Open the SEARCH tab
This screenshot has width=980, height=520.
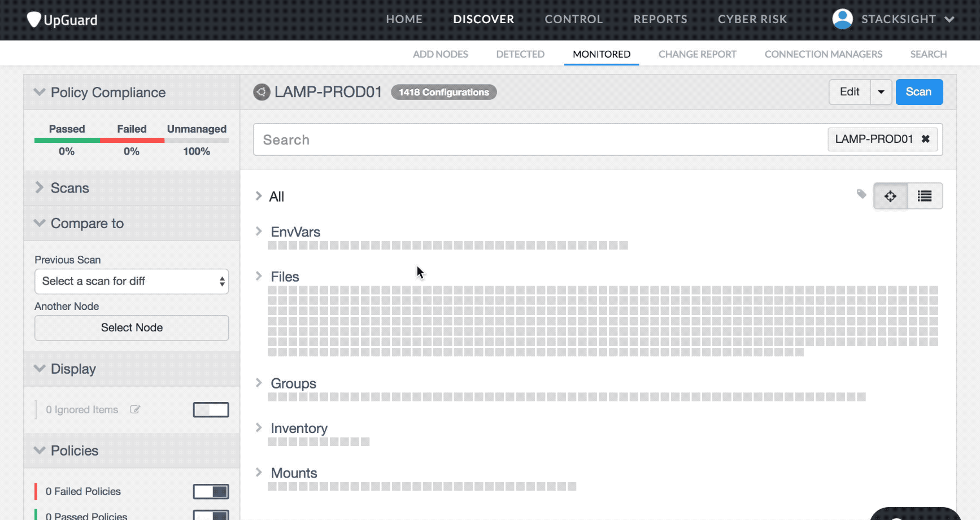[x=929, y=54]
